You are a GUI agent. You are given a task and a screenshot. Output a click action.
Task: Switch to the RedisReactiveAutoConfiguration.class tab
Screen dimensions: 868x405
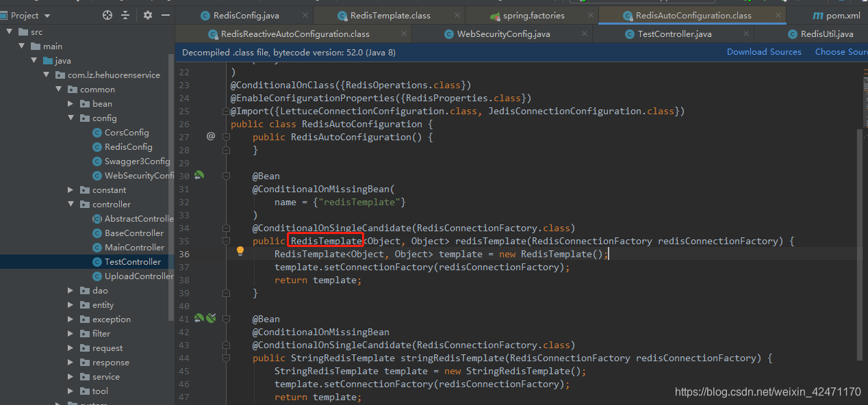pyautogui.click(x=294, y=34)
